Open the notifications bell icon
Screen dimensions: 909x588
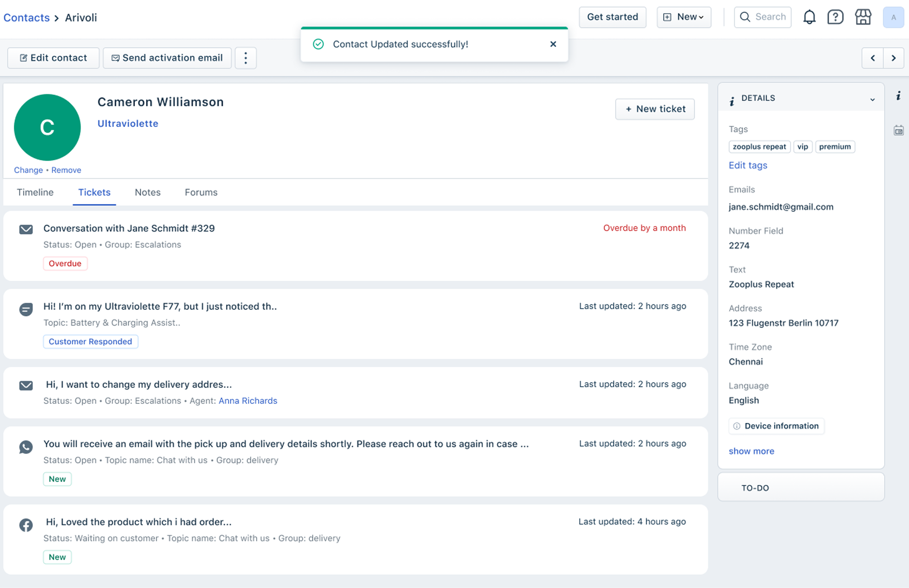coord(809,17)
